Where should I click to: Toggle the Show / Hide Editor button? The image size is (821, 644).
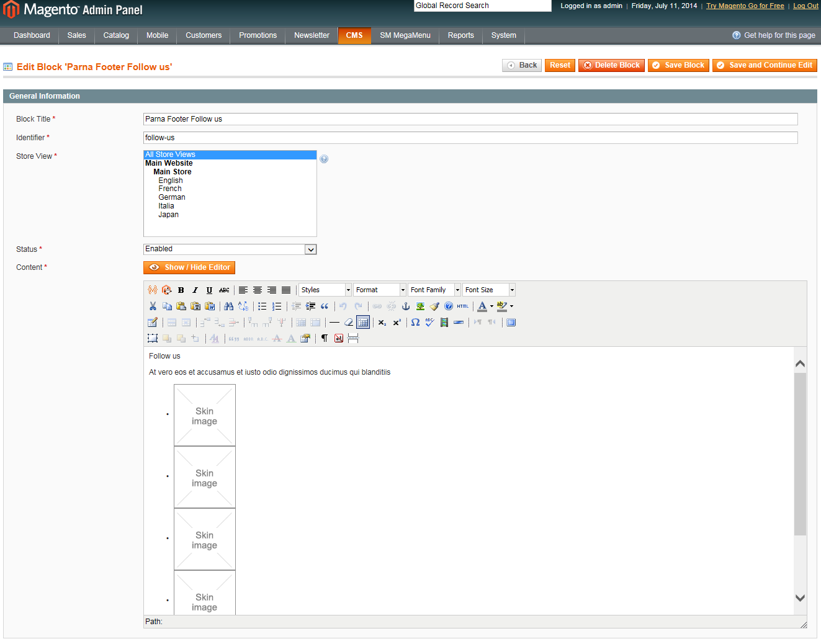pos(189,267)
